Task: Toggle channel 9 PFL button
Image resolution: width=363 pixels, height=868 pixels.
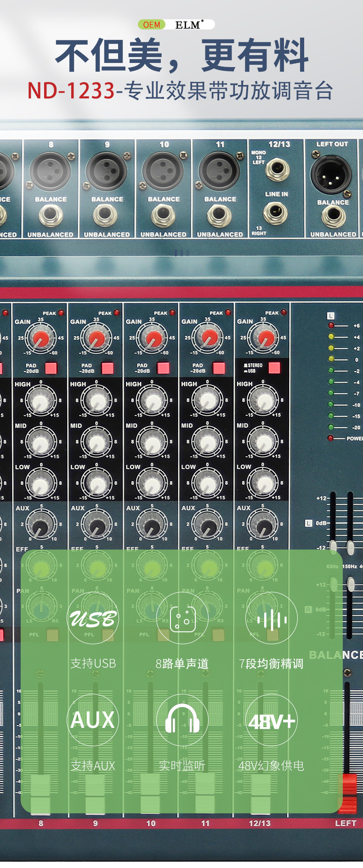Action: click(108, 635)
